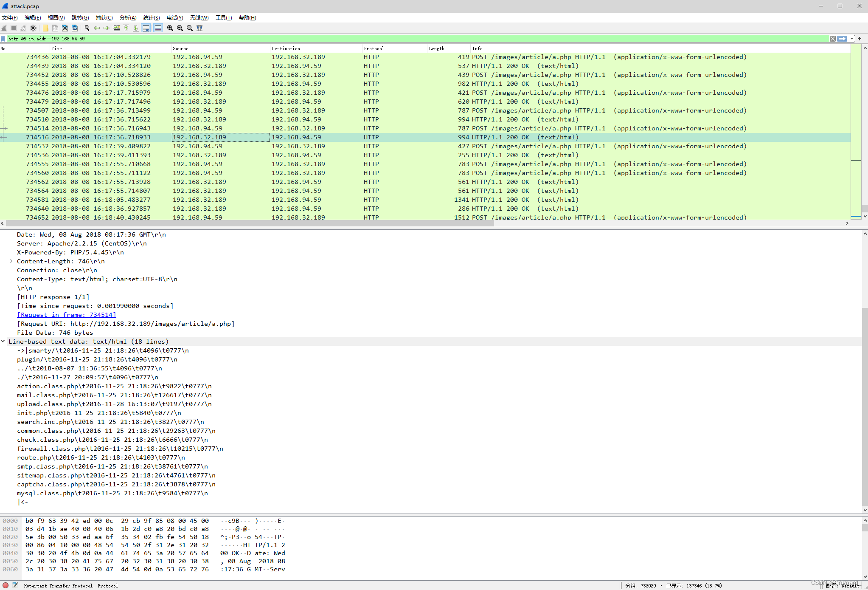Click the find packet magnifier icon
868x590 pixels.
click(87, 28)
